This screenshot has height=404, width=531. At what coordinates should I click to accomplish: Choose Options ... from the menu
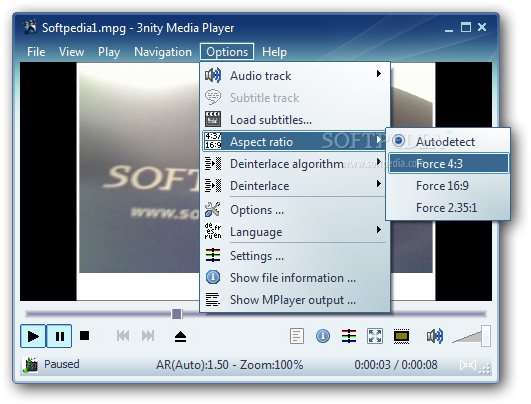tap(295, 210)
